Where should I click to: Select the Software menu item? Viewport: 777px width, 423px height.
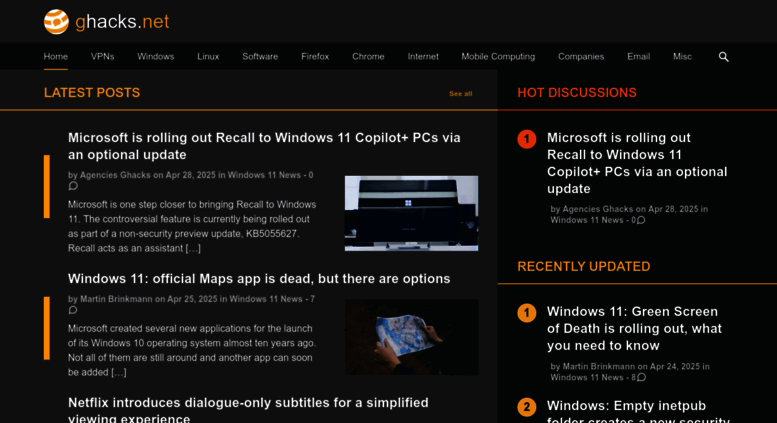click(x=260, y=56)
